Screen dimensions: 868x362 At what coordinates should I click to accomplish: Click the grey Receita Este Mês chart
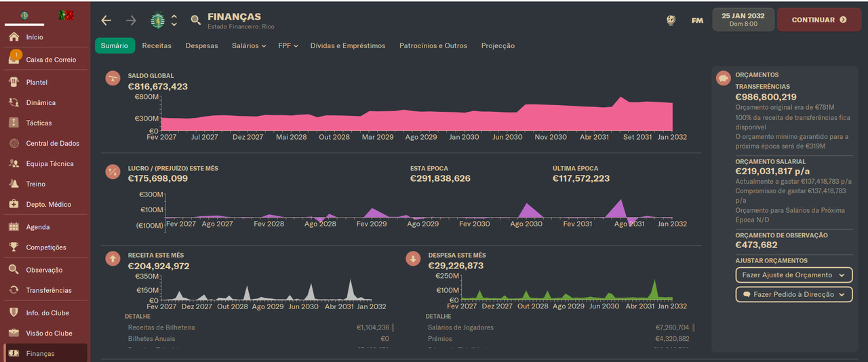point(266,289)
